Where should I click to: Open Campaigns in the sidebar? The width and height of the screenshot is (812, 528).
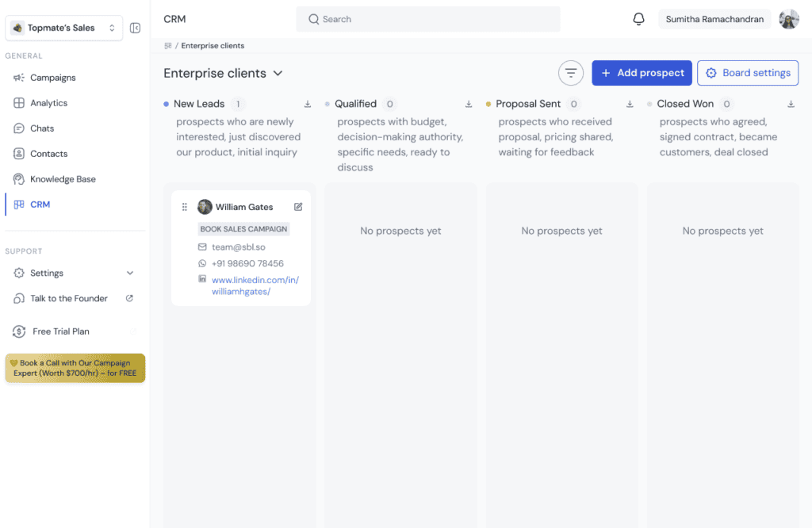click(52, 78)
